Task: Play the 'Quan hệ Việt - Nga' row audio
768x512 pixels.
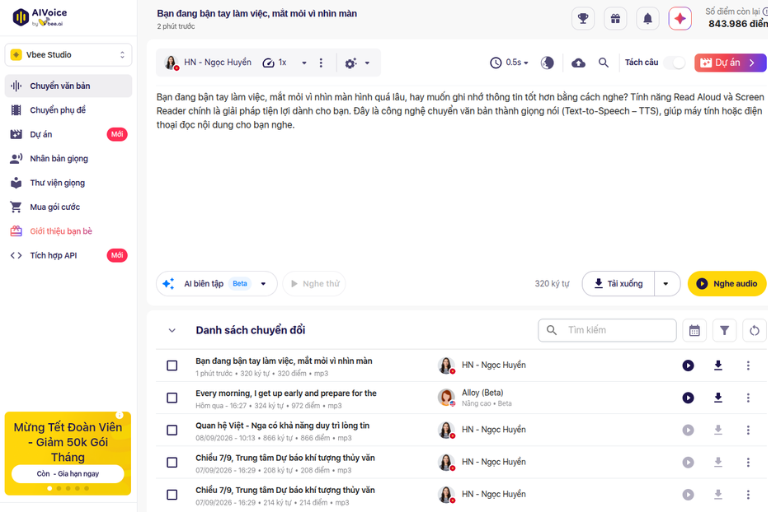Action: pyautogui.click(x=688, y=430)
